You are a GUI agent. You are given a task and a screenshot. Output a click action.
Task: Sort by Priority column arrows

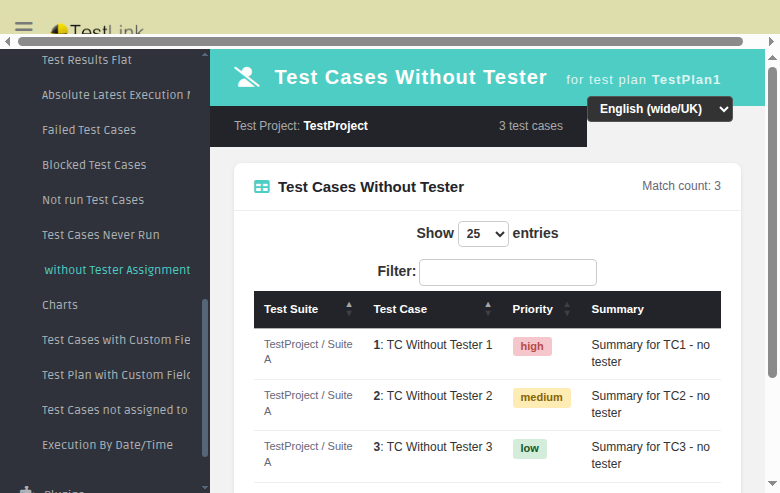tap(567, 309)
